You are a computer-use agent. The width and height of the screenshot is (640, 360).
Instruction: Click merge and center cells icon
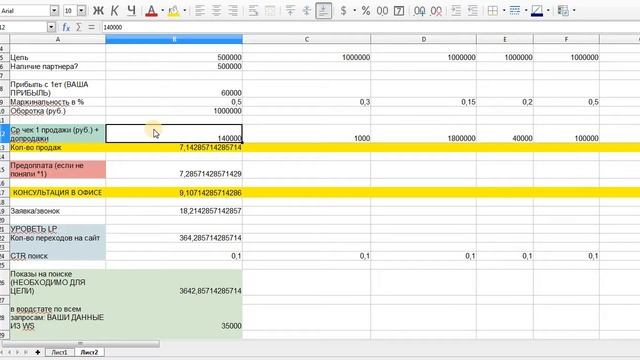270,11
